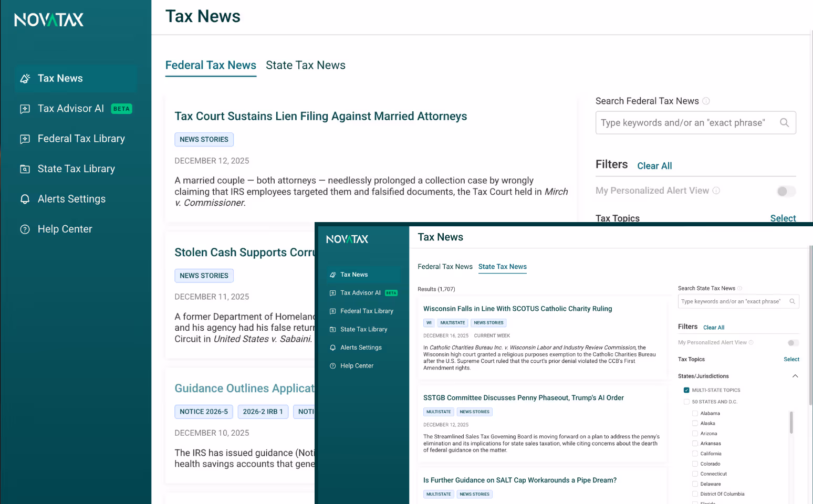Viewport: 813px width, 504px height.
Task: Open the Wisconsin Falls in Line With SCOTUS article
Action: click(517, 309)
